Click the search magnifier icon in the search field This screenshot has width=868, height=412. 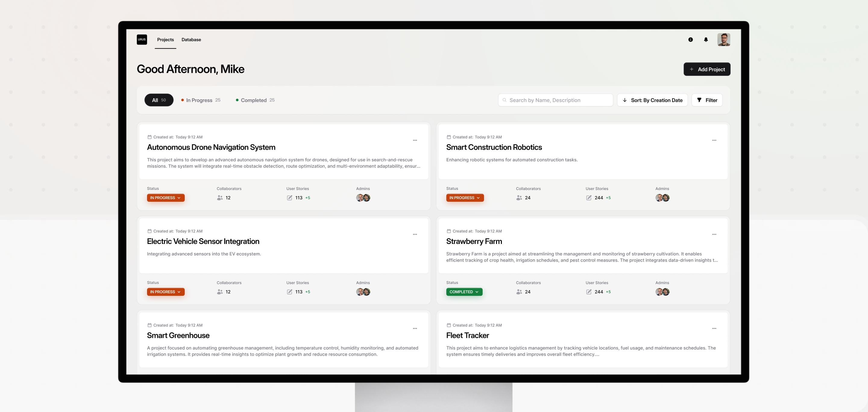504,100
